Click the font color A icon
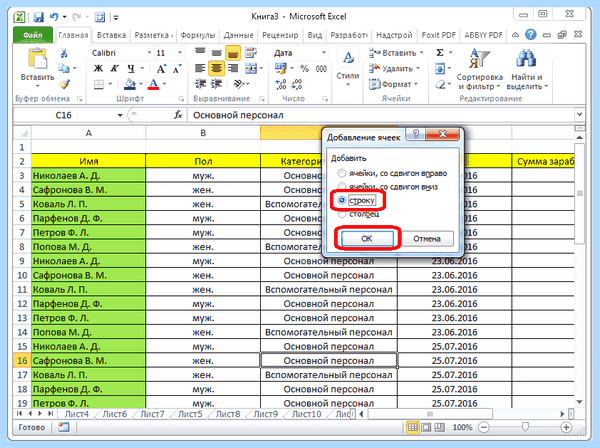Viewport: 600px width, 448px height. [x=153, y=84]
